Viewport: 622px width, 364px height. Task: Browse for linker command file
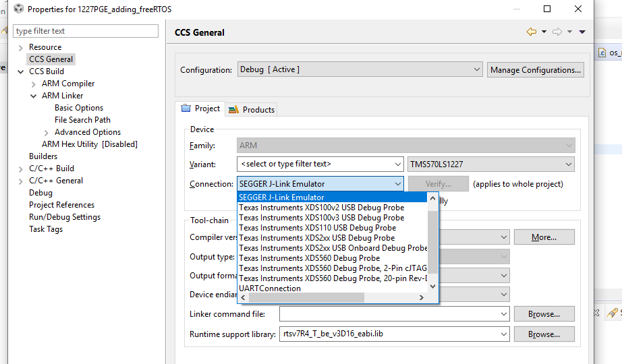pos(544,314)
